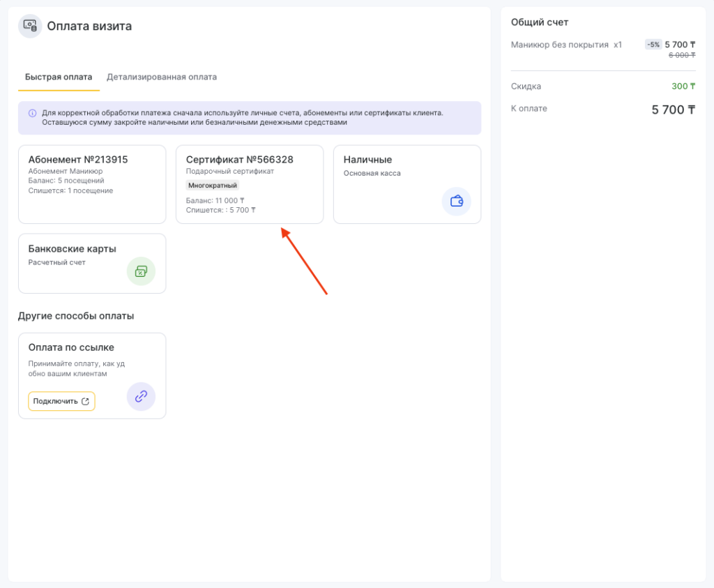Click the К оплате total 5 700 ₸
Image resolution: width=714 pixels, height=588 pixels.
coord(673,110)
